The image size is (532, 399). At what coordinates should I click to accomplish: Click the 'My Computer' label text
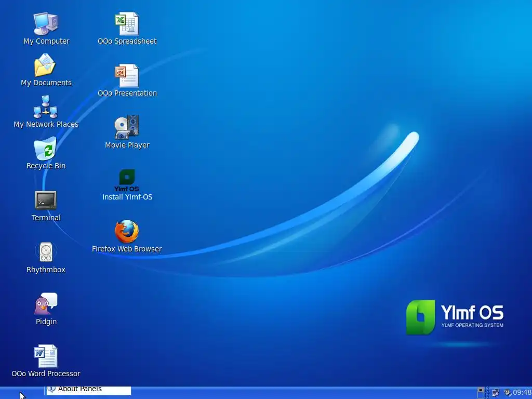pos(46,41)
